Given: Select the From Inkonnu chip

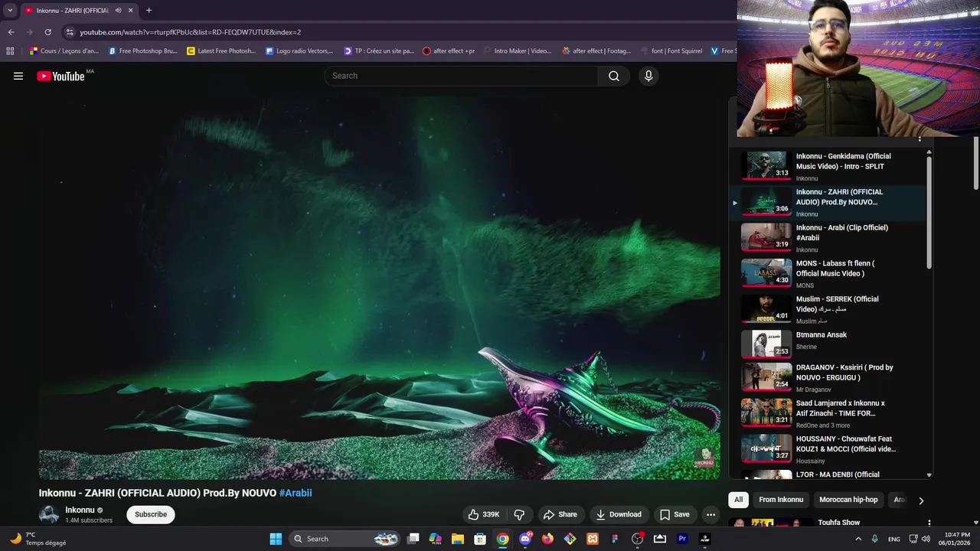Looking at the screenshot, I should (x=781, y=500).
